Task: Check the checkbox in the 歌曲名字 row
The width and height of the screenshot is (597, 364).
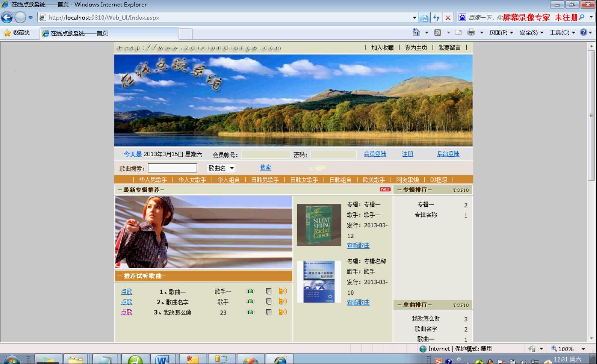Action: pyautogui.click(x=269, y=302)
